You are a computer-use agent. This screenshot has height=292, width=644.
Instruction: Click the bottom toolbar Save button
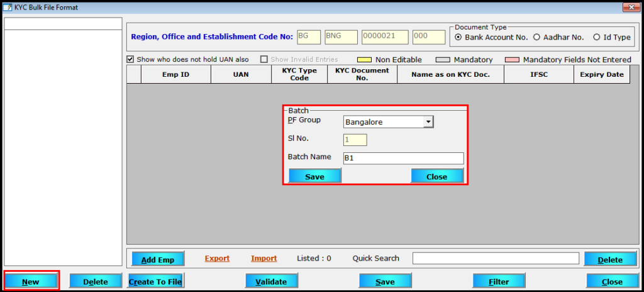coord(386,281)
